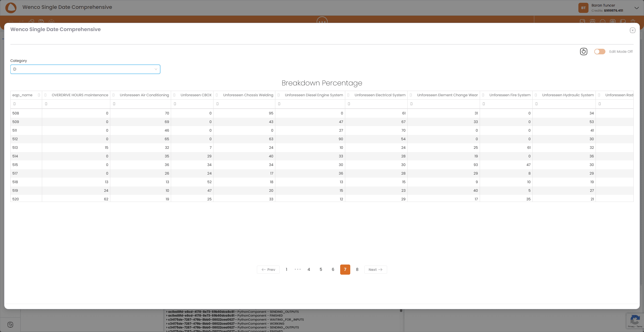Click the more options (...) icon in the toolbar
This screenshot has width=644, height=332.
click(321, 21)
